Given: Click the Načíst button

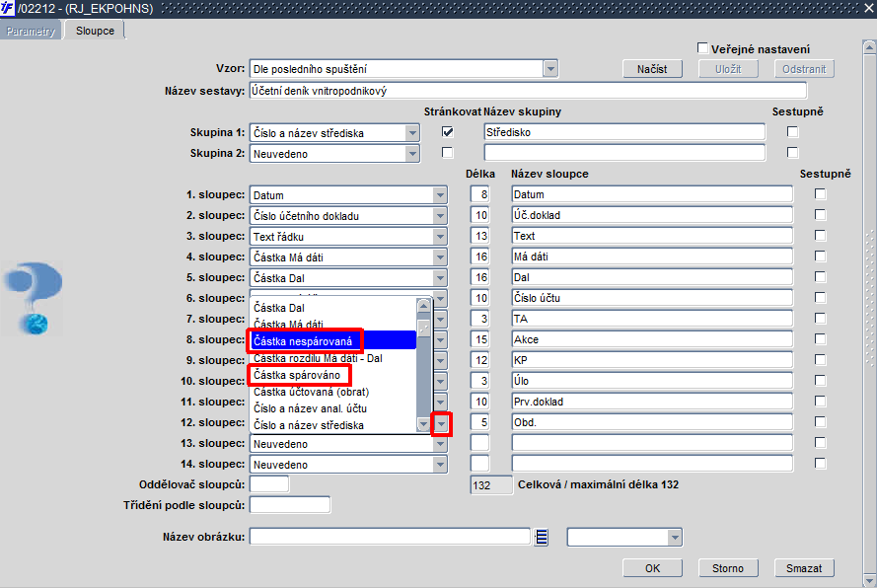Looking at the screenshot, I should pos(652,69).
